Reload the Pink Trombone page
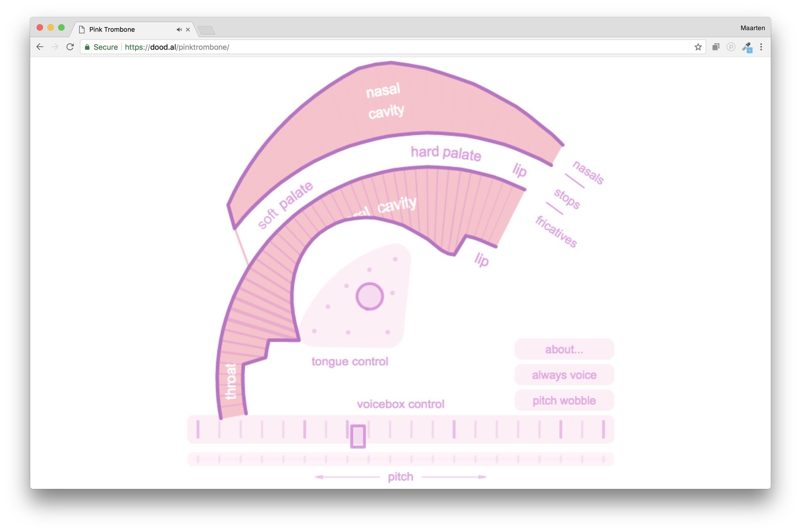The image size is (801, 532). pos(70,47)
